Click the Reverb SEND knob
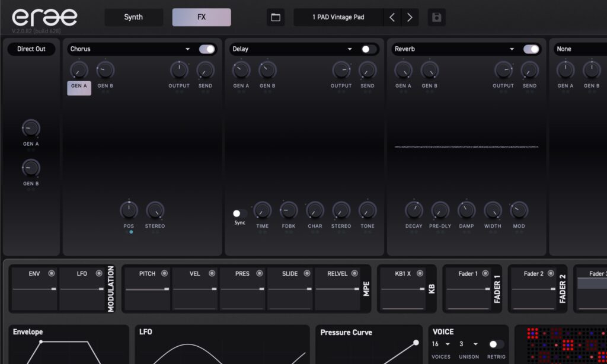This screenshot has width=607, height=364. pos(529,70)
